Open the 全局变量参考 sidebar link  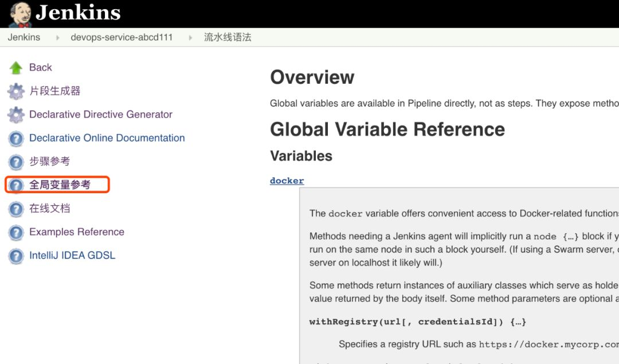[60, 185]
